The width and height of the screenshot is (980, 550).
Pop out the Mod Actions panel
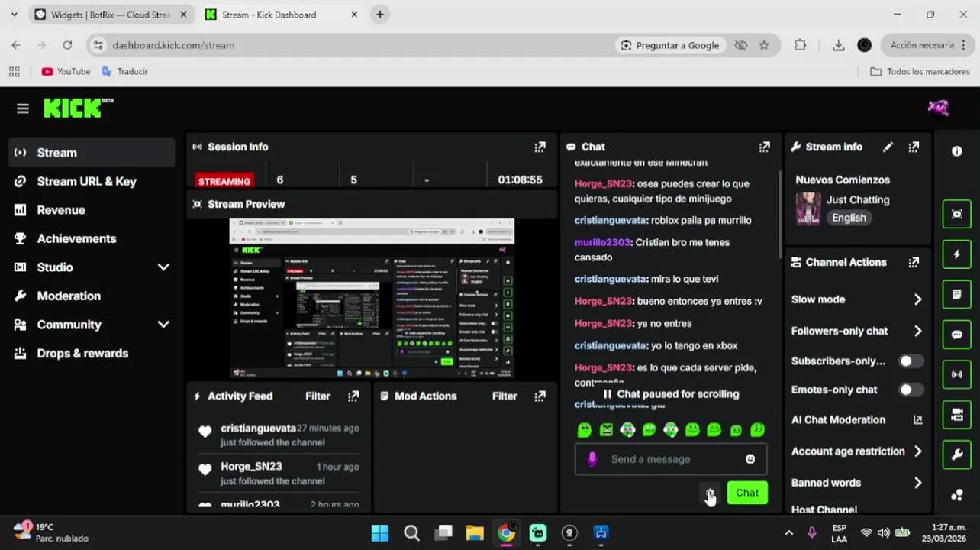coord(540,396)
